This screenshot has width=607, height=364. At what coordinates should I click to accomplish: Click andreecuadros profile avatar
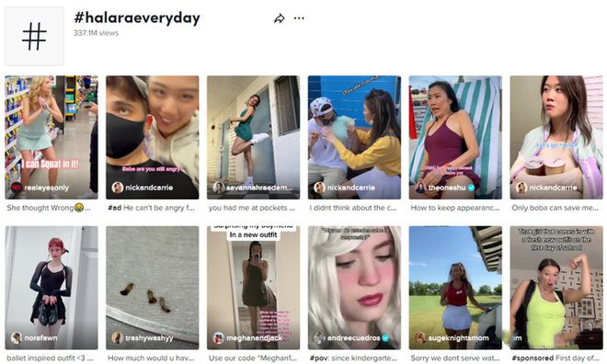click(319, 337)
